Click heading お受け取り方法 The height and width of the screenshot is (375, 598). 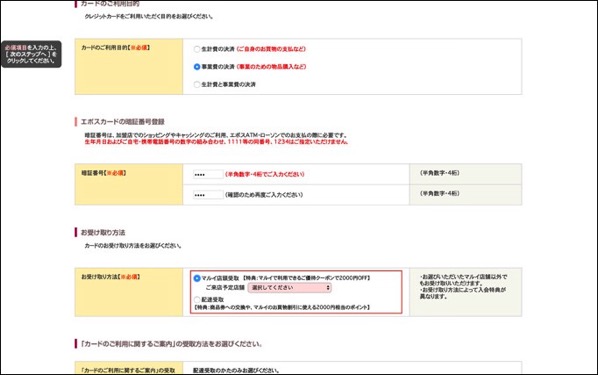tap(103, 232)
